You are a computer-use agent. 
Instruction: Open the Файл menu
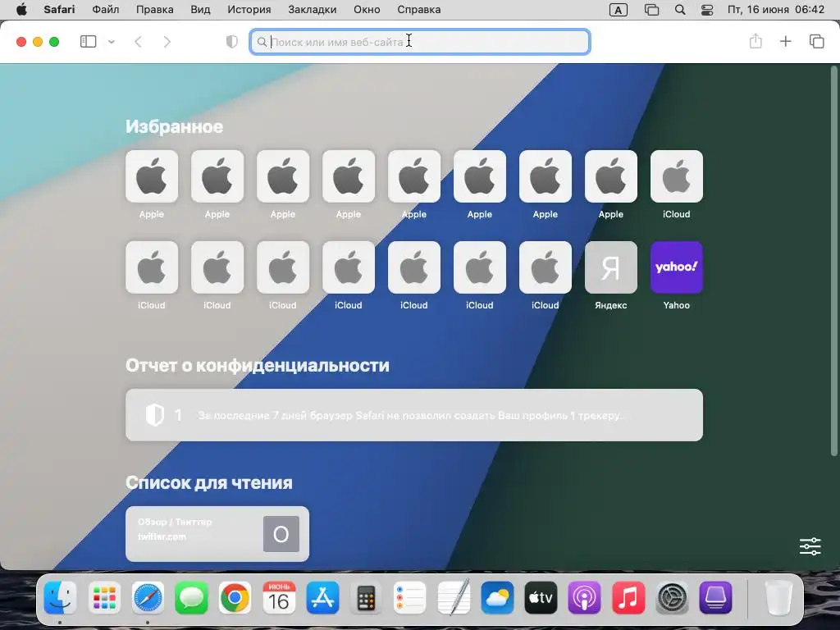[x=106, y=10]
